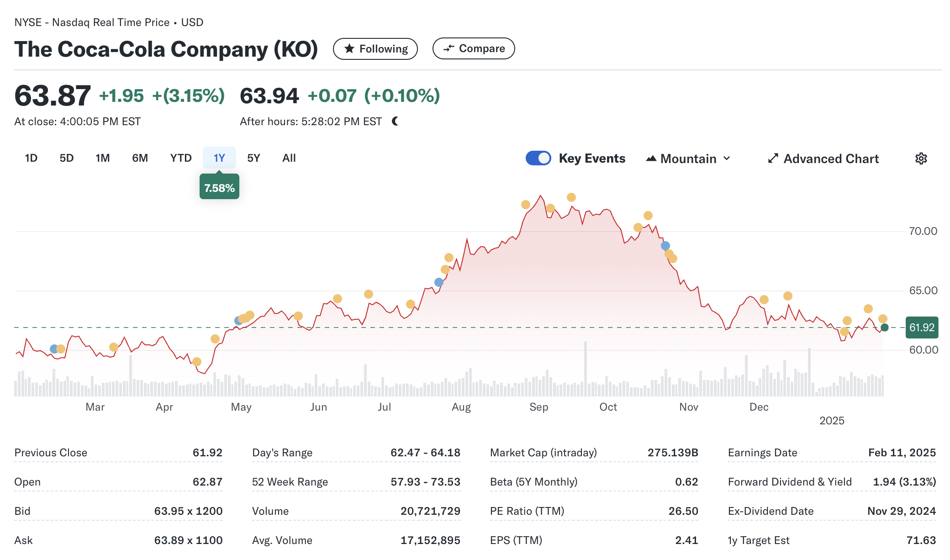Click the chevron next to Mountain
Viewport: 950px width, 560px height.
727,158
